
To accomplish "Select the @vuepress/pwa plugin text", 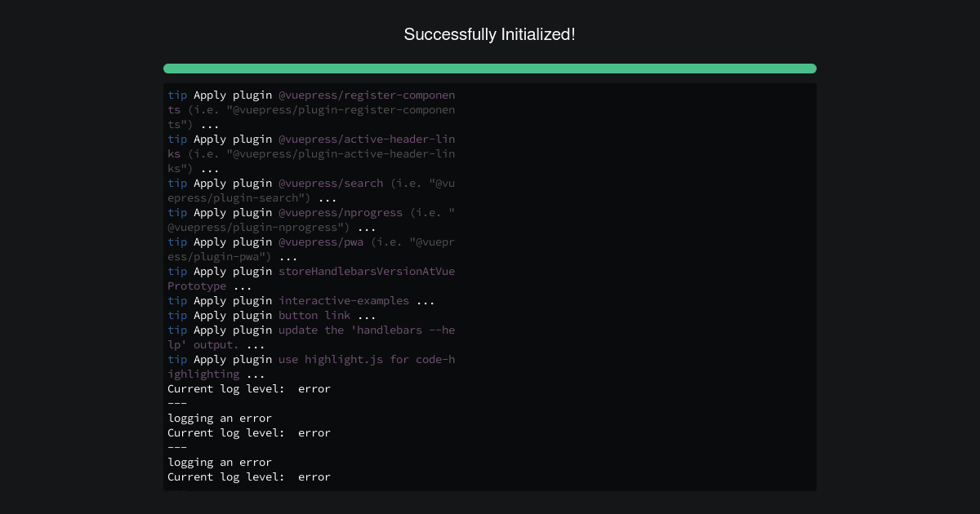I will [321, 242].
